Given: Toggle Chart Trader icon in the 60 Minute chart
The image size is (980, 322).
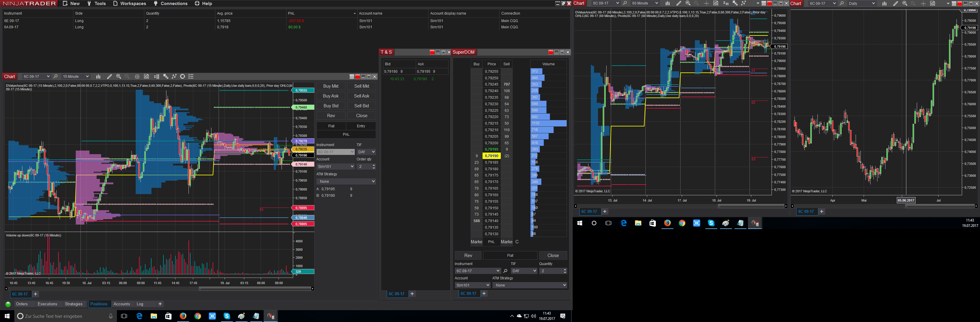Looking at the screenshot, I should pos(726,3).
